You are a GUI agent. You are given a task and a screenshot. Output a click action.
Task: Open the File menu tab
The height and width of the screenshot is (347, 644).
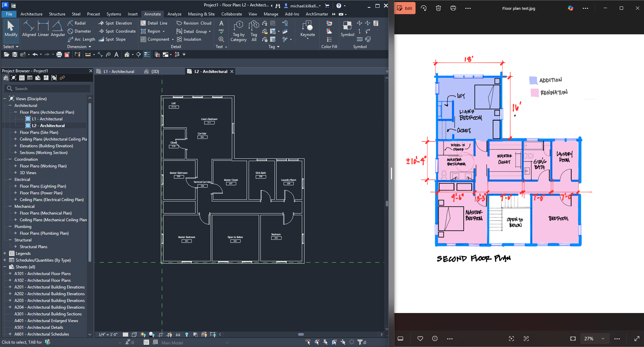click(x=9, y=14)
